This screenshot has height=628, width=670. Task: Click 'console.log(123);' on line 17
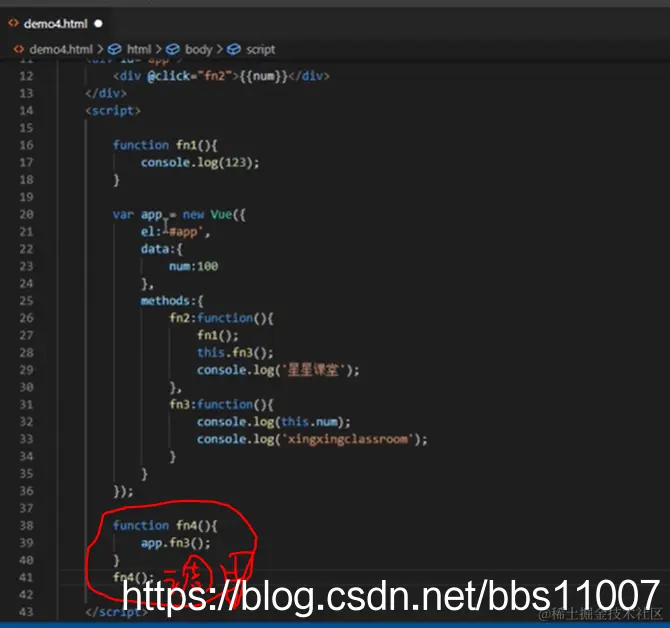click(x=200, y=163)
